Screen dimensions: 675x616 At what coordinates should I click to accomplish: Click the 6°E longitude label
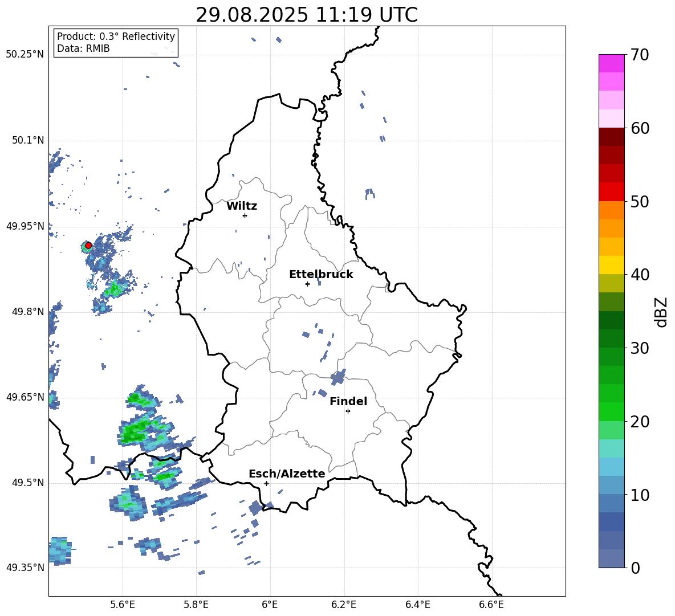click(270, 605)
